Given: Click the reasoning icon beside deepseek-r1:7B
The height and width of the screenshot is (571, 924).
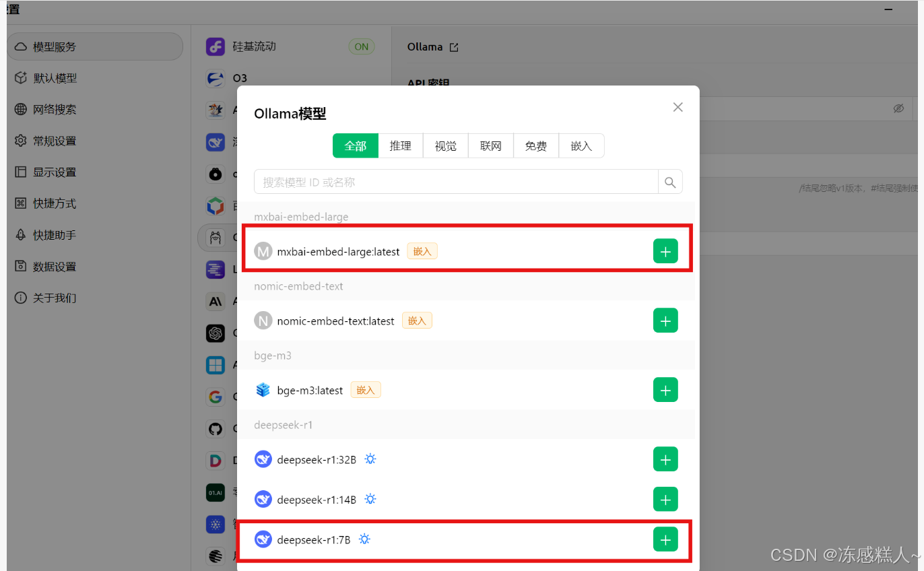Looking at the screenshot, I should coord(364,539).
